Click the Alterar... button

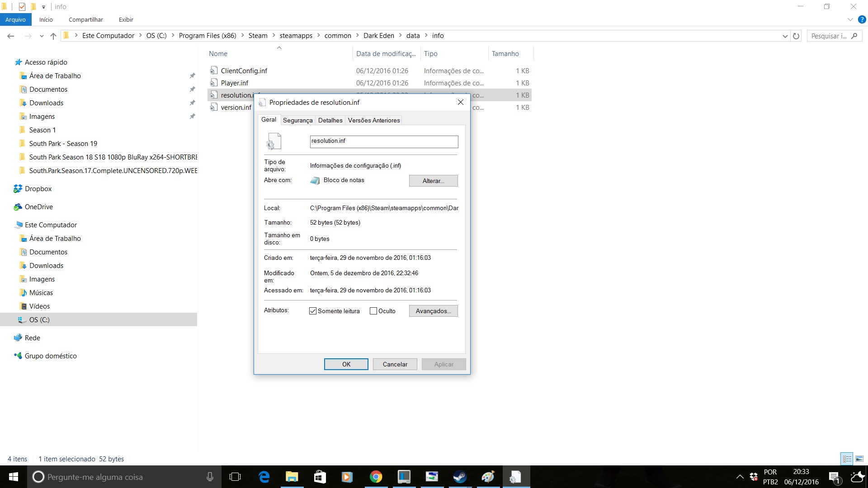[433, 181]
